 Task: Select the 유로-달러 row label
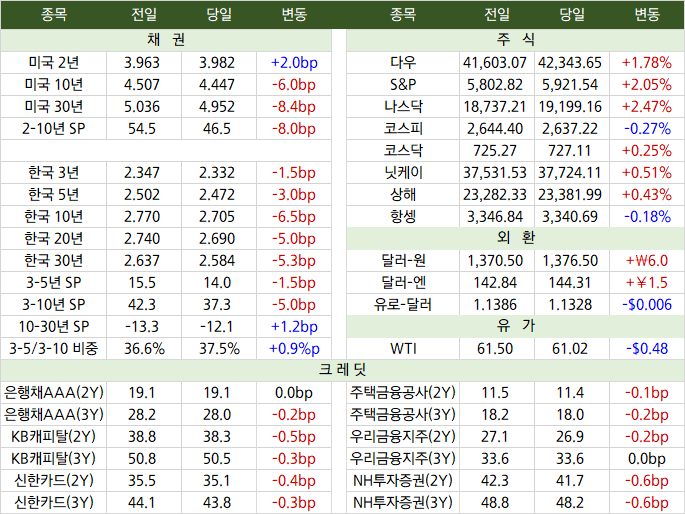tap(403, 305)
